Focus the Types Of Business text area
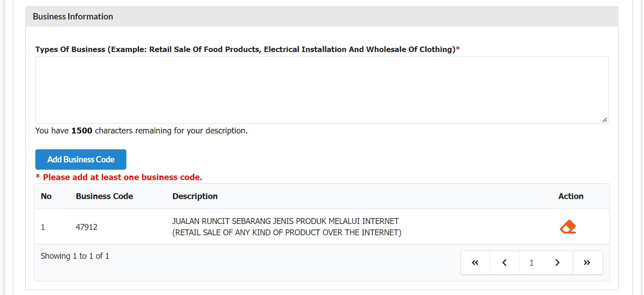This screenshot has width=644, height=295. tap(322, 90)
